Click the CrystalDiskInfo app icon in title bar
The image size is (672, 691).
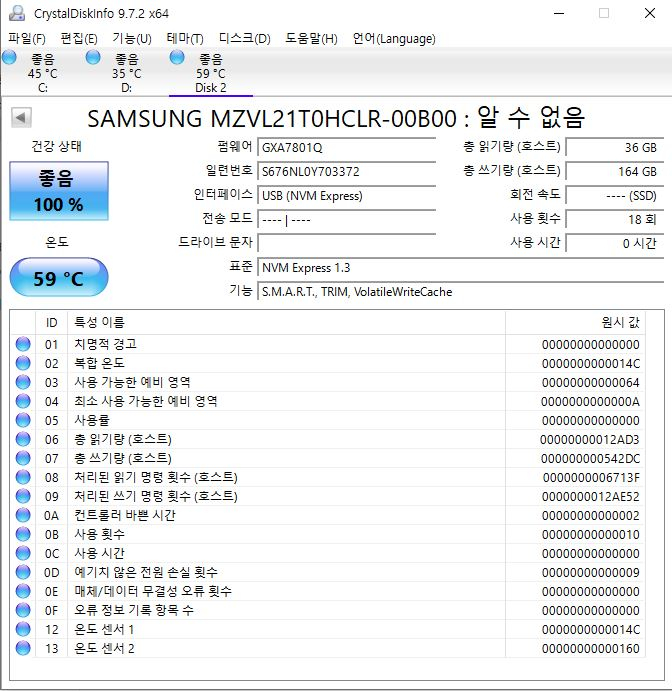pyautogui.click(x=17, y=13)
